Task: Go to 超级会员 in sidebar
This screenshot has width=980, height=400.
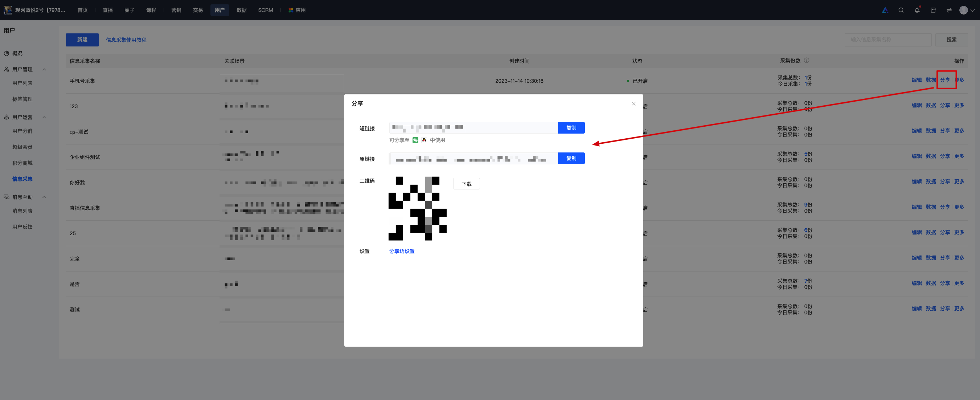Action: (x=22, y=147)
